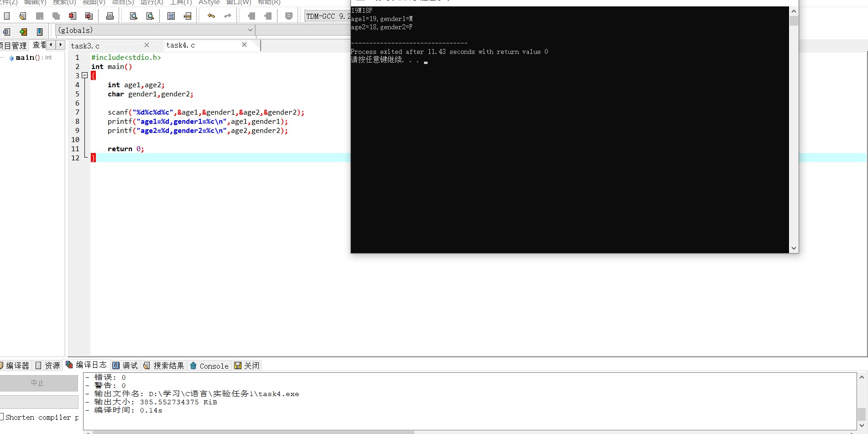Click the Undo arrow icon
Image resolution: width=868 pixels, height=434 pixels.
(211, 16)
